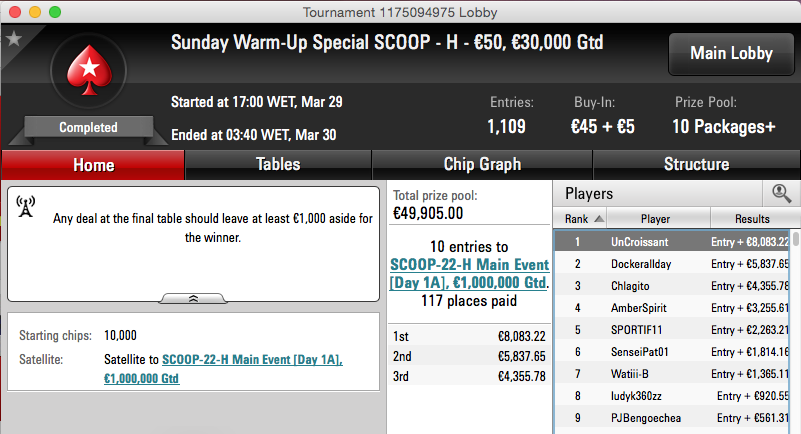Image resolution: width=801 pixels, height=434 pixels.
Task: Click the Main Lobby button
Action: click(x=731, y=54)
